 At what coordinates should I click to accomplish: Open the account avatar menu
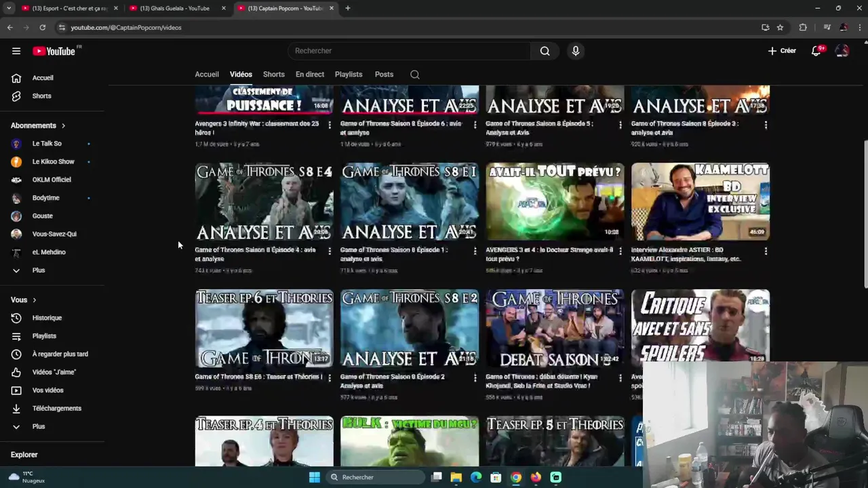842,51
